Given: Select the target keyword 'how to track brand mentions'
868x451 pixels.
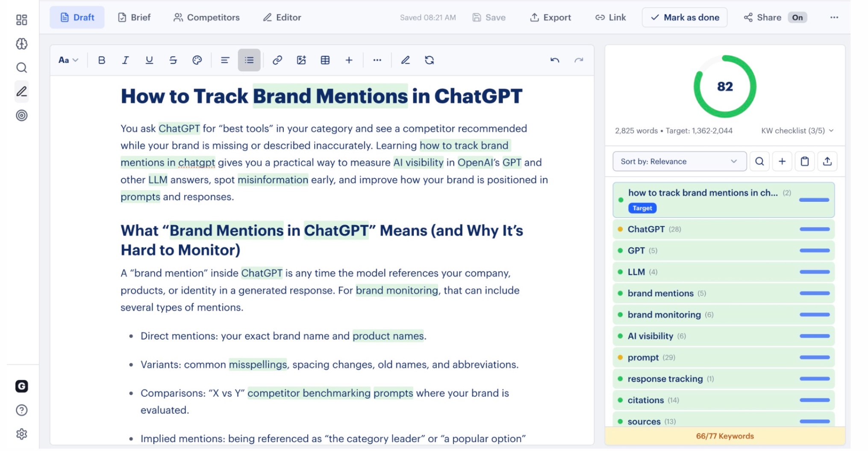Looking at the screenshot, I should (724, 200).
